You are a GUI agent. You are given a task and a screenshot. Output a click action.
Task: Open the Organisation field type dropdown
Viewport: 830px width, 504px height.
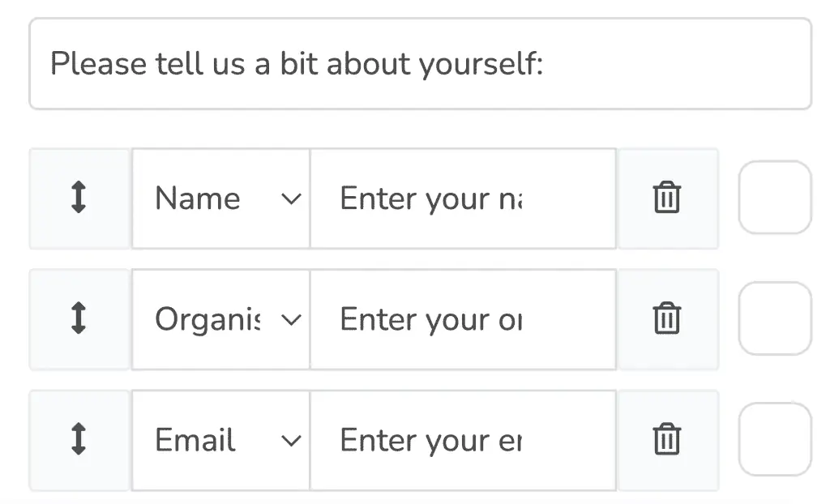220,319
